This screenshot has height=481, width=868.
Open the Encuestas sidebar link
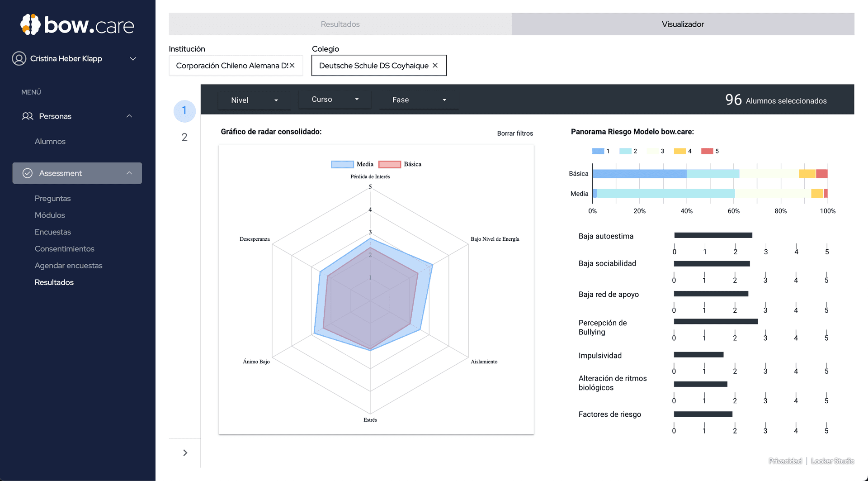point(53,232)
